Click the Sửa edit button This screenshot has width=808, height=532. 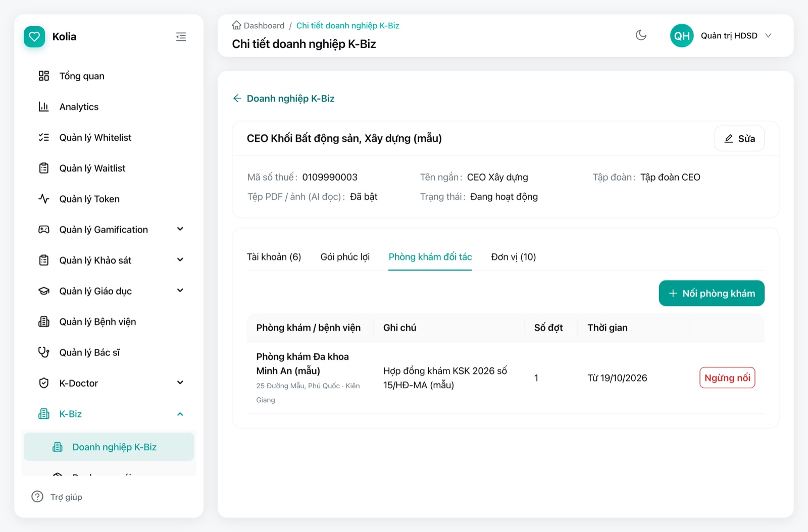[x=739, y=139]
